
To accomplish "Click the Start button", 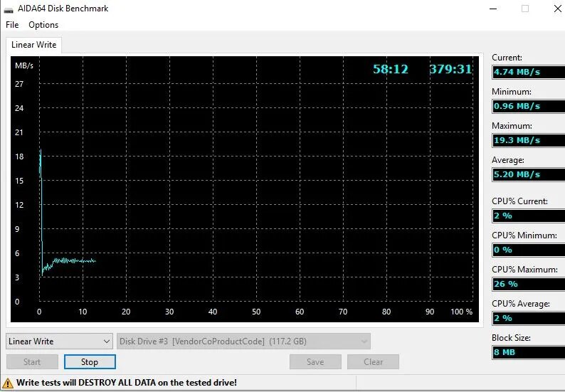I will (x=32, y=362).
